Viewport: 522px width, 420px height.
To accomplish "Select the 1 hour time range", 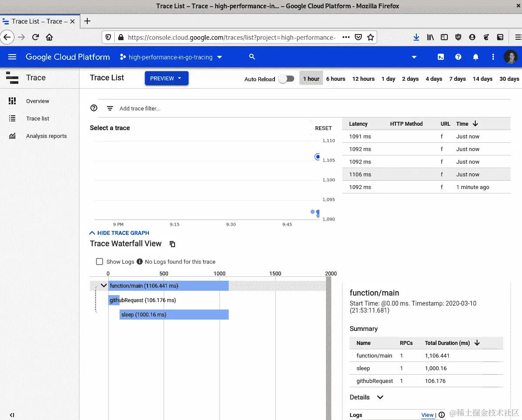I will click(311, 79).
